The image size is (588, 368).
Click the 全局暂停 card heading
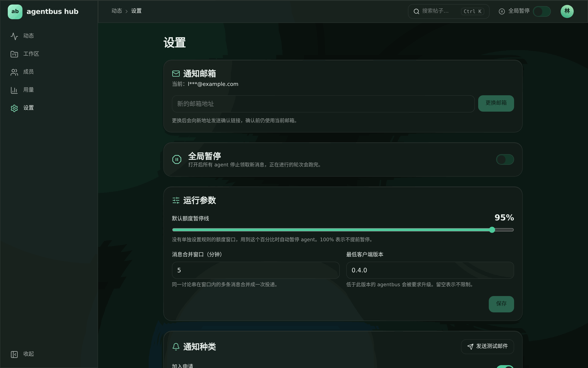point(204,156)
